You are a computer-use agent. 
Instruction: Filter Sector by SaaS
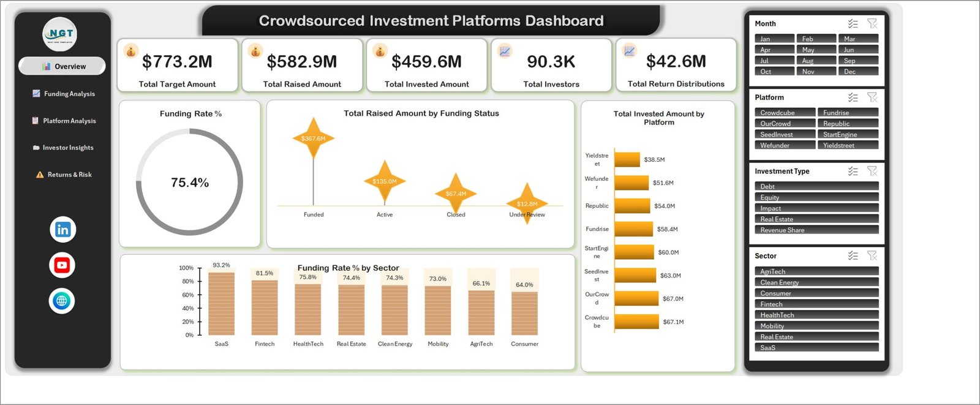(x=816, y=348)
